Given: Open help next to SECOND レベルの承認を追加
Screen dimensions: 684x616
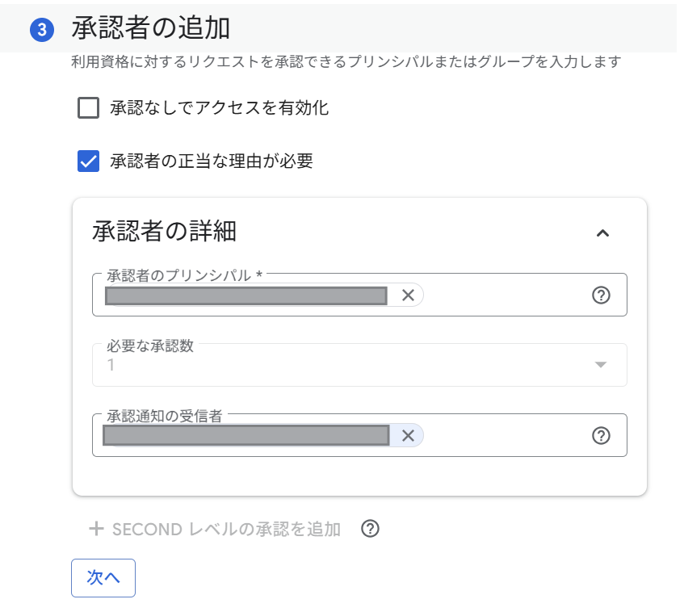Looking at the screenshot, I should 371,529.
